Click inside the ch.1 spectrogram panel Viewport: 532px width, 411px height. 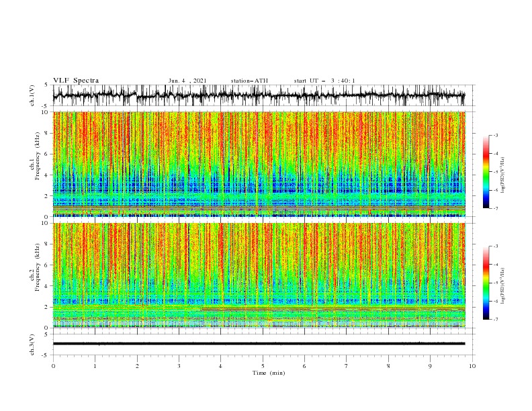(259, 164)
